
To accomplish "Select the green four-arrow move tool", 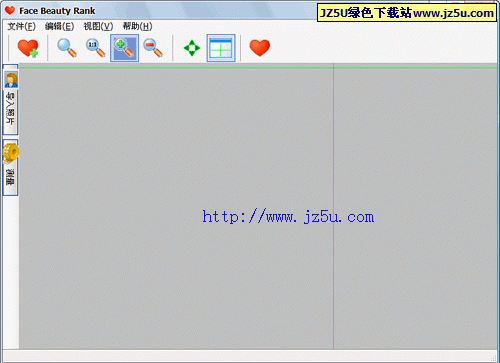I will 192,48.
